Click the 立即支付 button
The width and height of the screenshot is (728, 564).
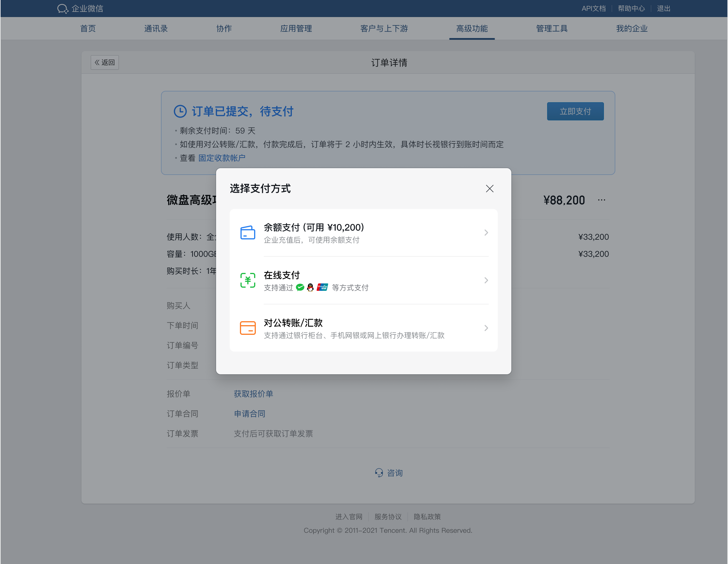(575, 111)
